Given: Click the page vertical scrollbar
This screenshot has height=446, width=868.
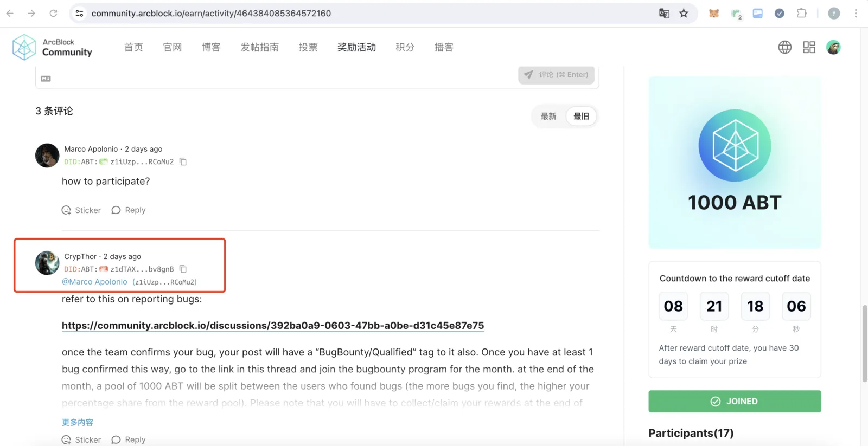Looking at the screenshot, I should tap(864, 344).
